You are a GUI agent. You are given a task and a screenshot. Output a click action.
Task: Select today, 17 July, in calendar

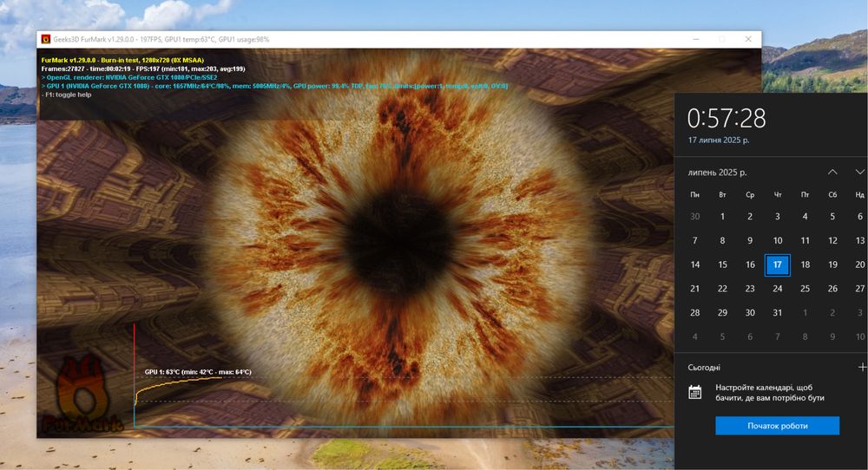[777, 264]
